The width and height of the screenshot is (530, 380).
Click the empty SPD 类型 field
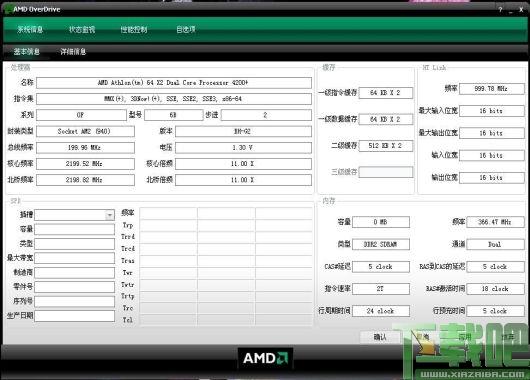(74, 244)
